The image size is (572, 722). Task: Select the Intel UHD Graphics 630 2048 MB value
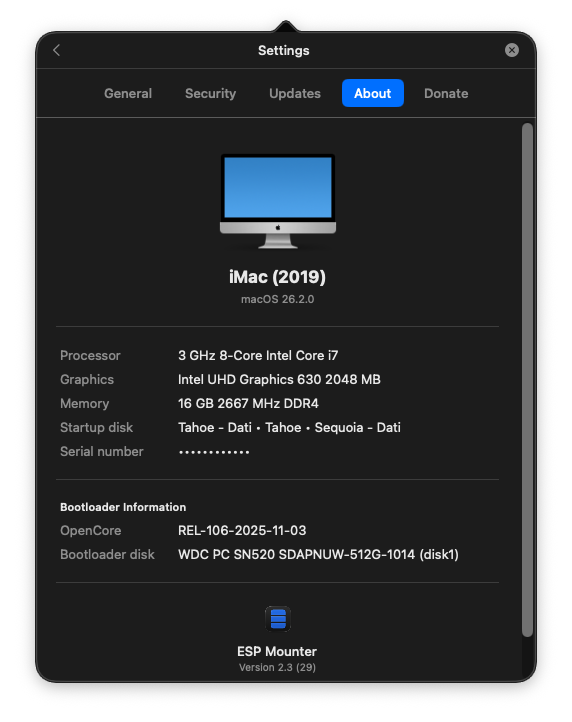pyautogui.click(x=279, y=379)
